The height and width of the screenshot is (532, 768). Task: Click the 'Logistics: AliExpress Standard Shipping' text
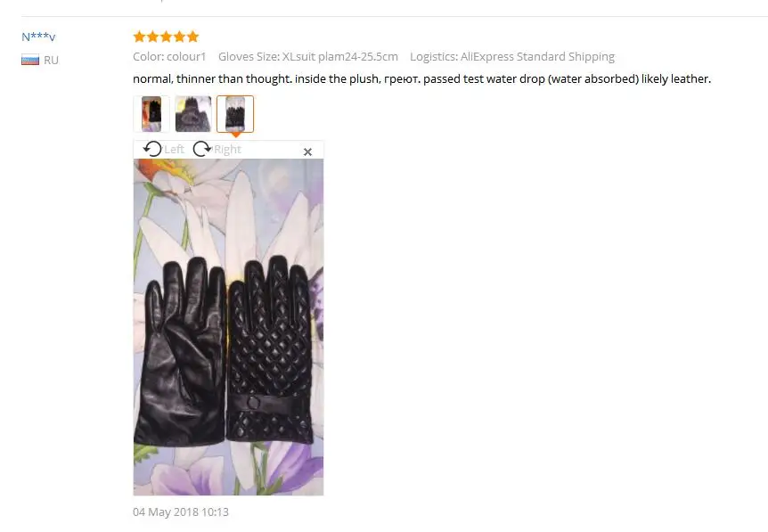(512, 57)
